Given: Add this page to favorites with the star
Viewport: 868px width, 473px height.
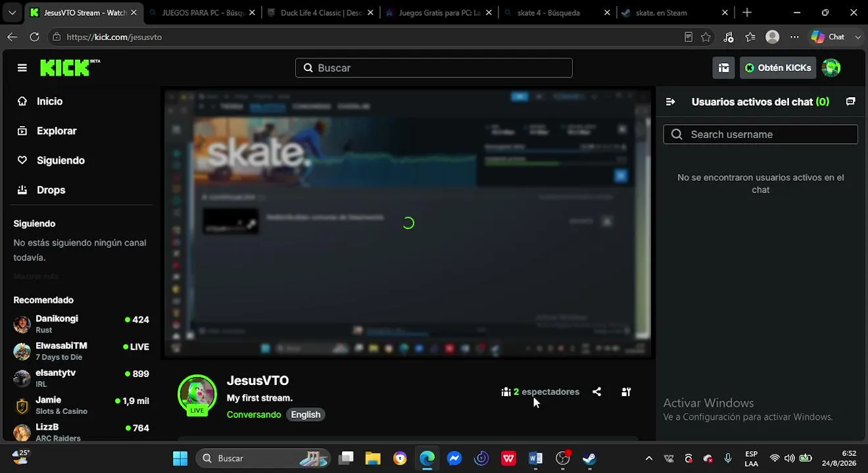Looking at the screenshot, I should pyautogui.click(x=706, y=37).
